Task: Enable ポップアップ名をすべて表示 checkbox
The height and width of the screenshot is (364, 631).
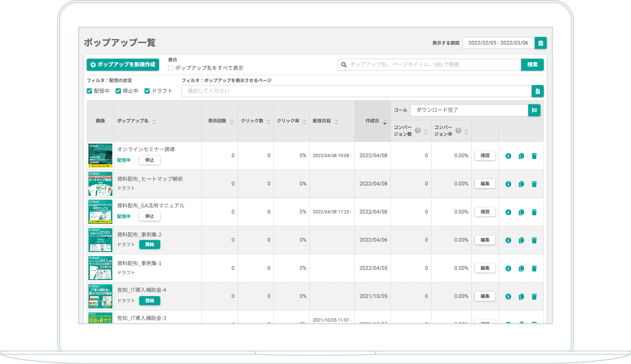Action: 171,68
